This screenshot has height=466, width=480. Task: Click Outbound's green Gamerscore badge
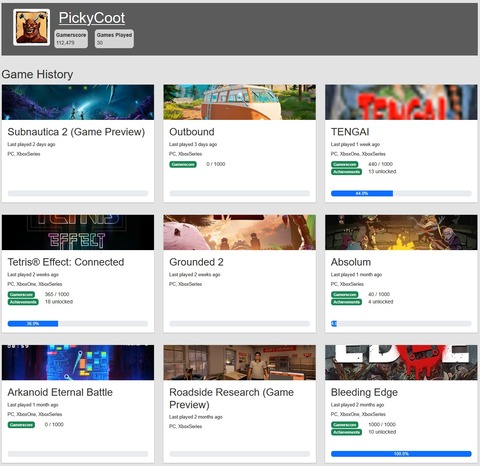tap(183, 164)
